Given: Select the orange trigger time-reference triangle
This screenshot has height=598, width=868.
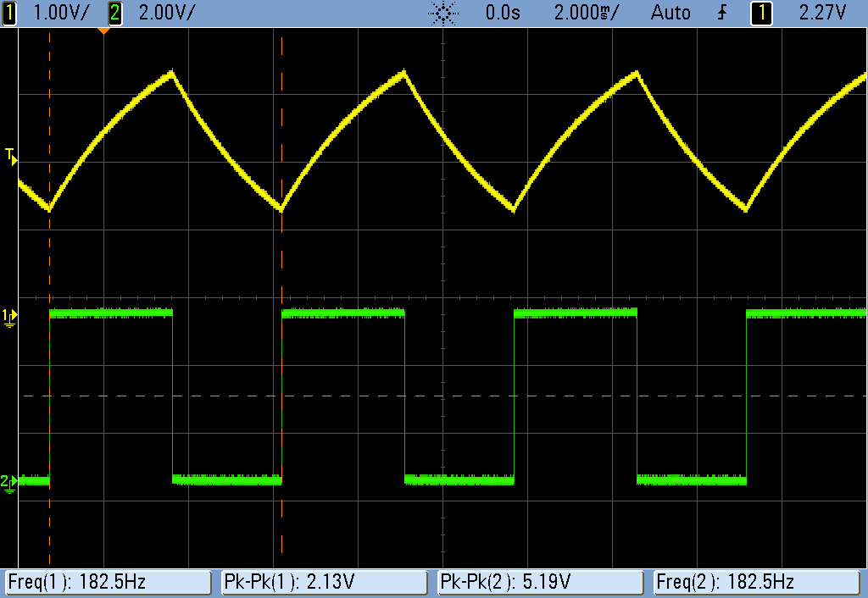Looking at the screenshot, I should (103, 31).
